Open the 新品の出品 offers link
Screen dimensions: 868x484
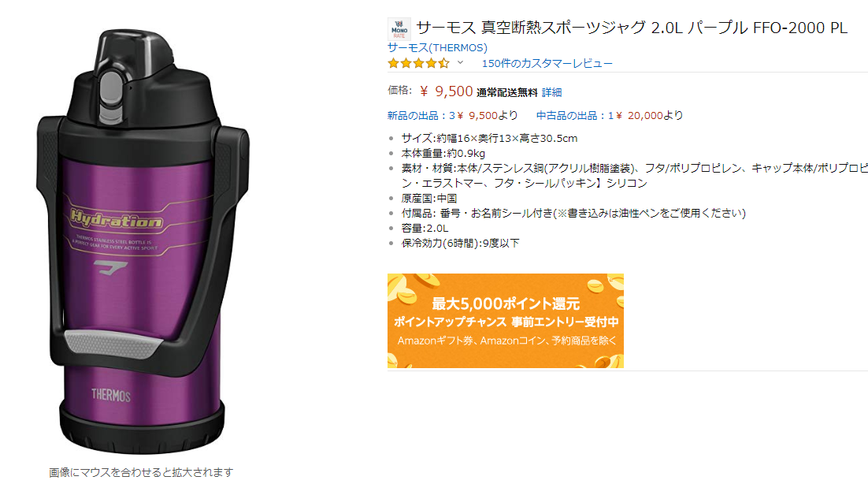[452, 115]
